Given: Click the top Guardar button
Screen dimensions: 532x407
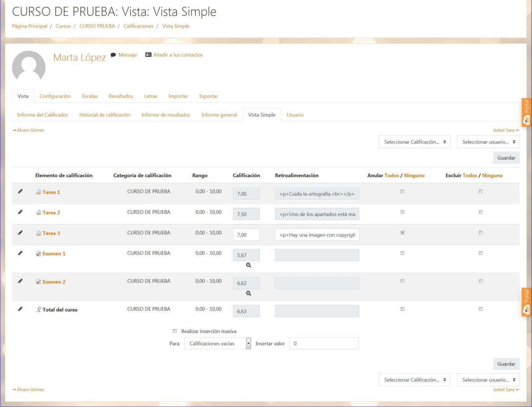Looking at the screenshot, I should (506, 158).
